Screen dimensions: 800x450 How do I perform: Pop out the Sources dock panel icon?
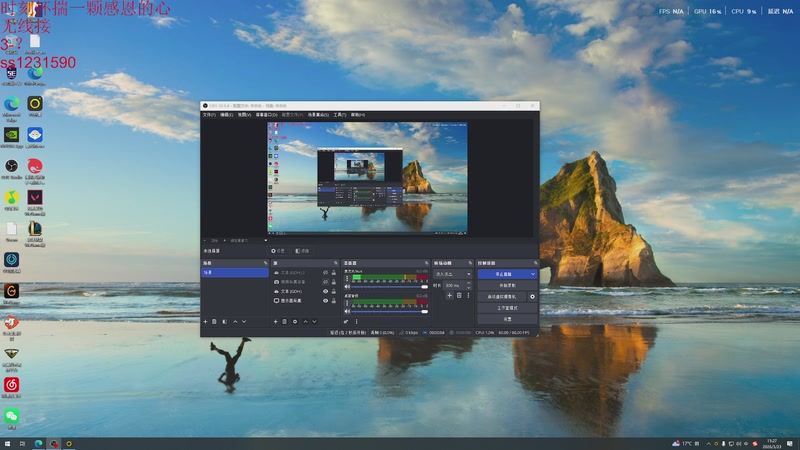336,263
